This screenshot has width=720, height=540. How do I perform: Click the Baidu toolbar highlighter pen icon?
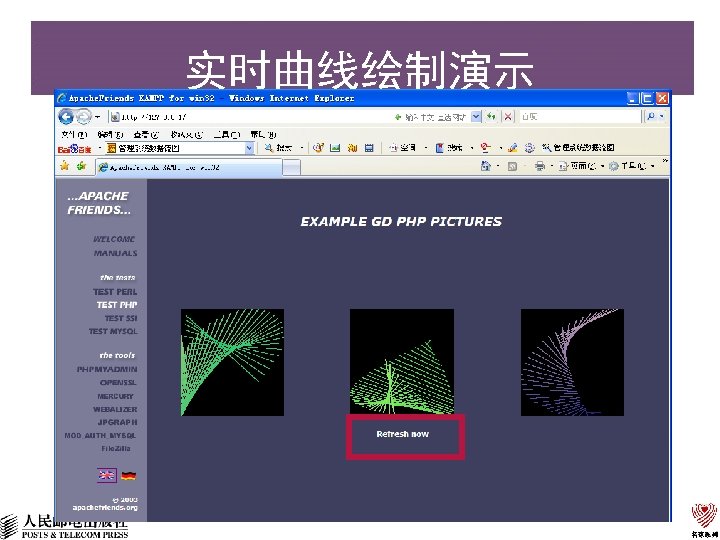click(512, 148)
